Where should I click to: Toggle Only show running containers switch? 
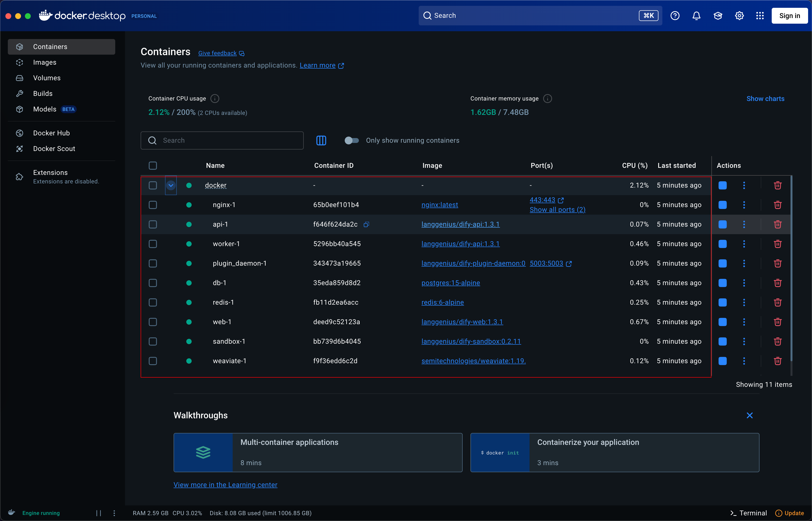[352, 140]
